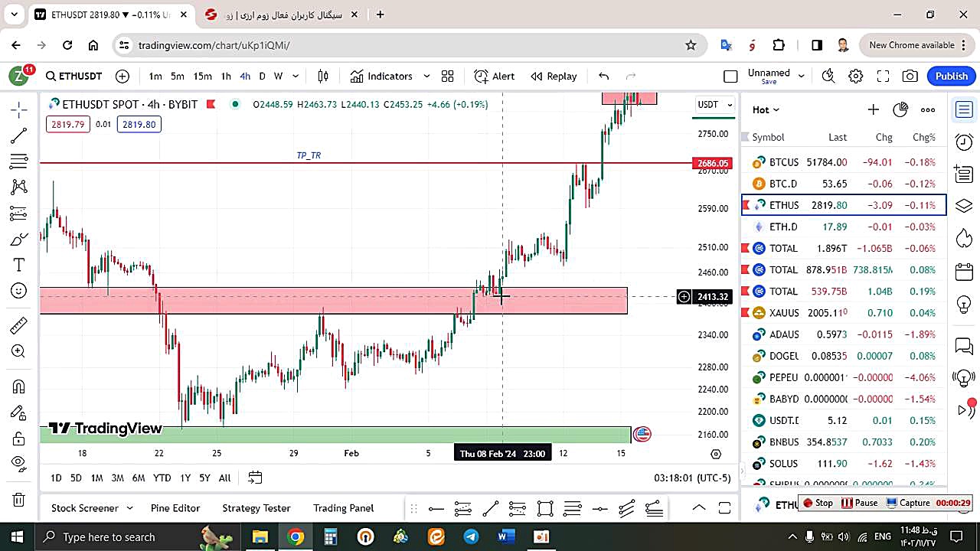Open the ideas lightbulb icon

click(964, 304)
